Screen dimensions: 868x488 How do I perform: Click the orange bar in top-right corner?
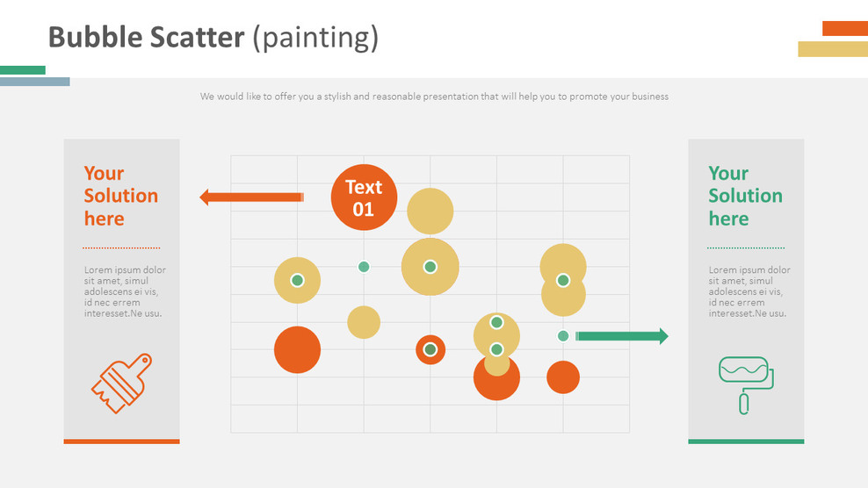[844, 28]
